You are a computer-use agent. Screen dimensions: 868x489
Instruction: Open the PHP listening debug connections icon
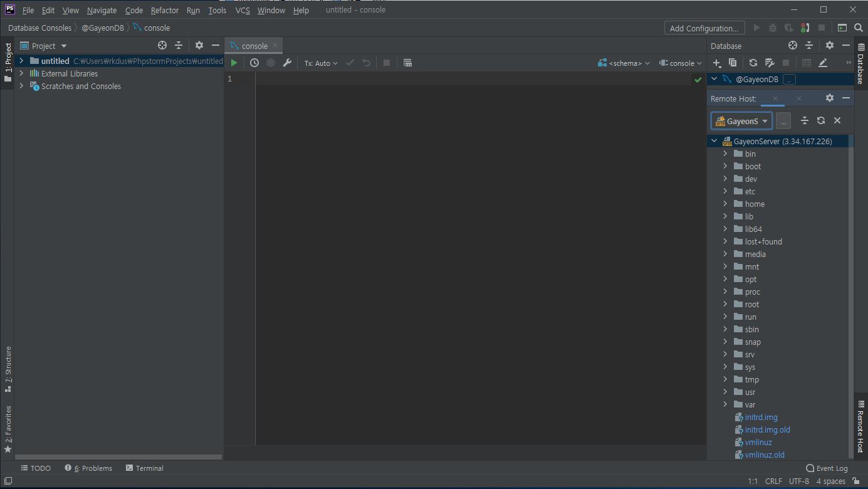[805, 28]
